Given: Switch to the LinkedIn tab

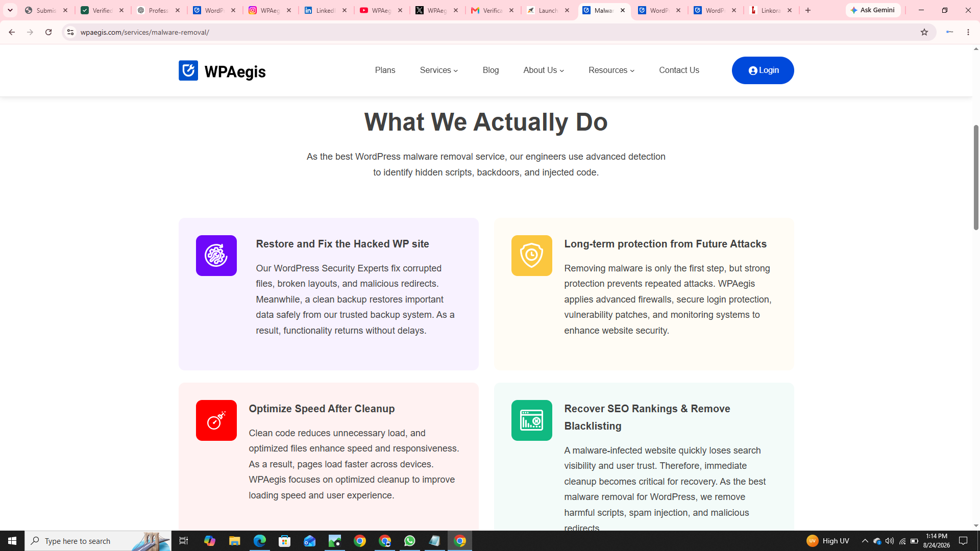Looking at the screenshot, I should point(326,10).
